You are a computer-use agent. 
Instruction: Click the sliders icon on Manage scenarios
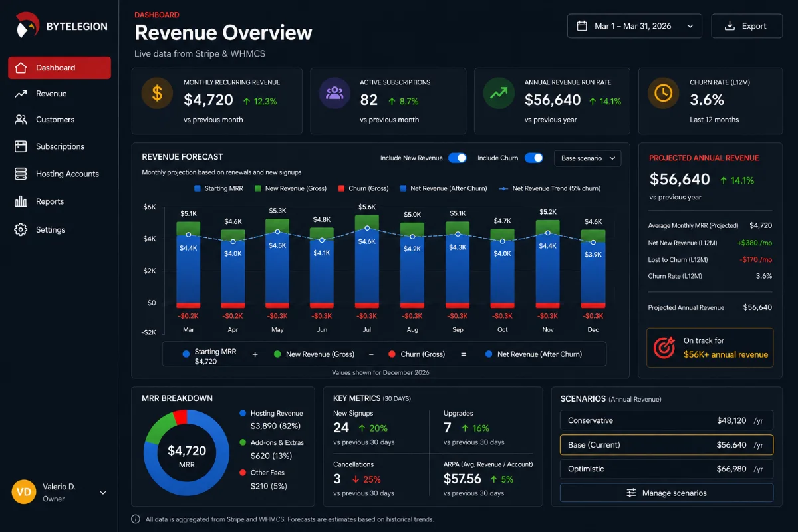[x=632, y=493]
